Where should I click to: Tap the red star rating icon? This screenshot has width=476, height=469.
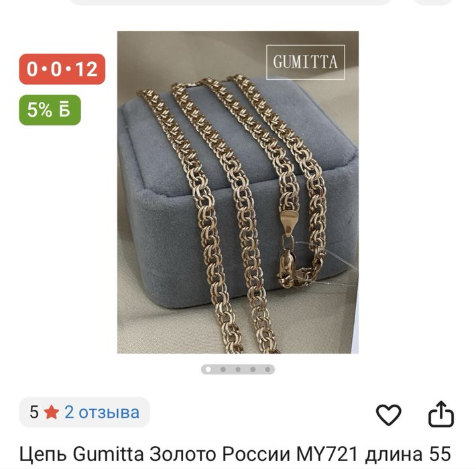(x=51, y=413)
